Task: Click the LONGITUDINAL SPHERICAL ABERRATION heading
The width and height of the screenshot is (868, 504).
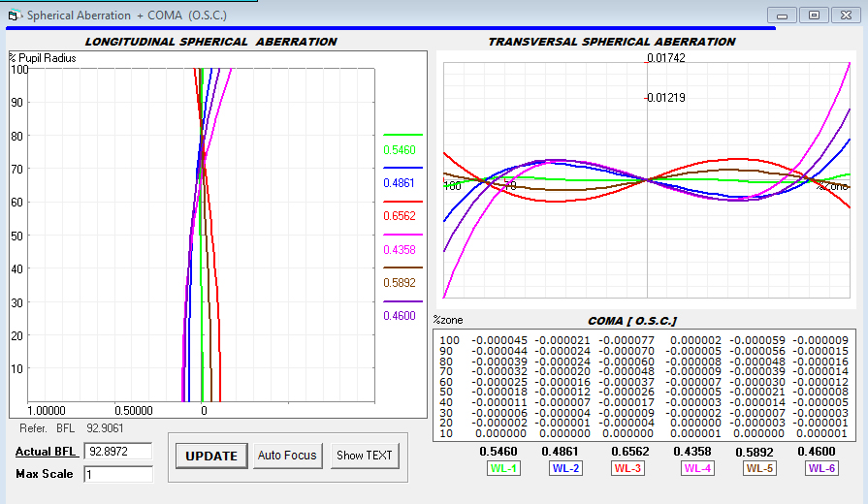Action: [x=210, y=42]
